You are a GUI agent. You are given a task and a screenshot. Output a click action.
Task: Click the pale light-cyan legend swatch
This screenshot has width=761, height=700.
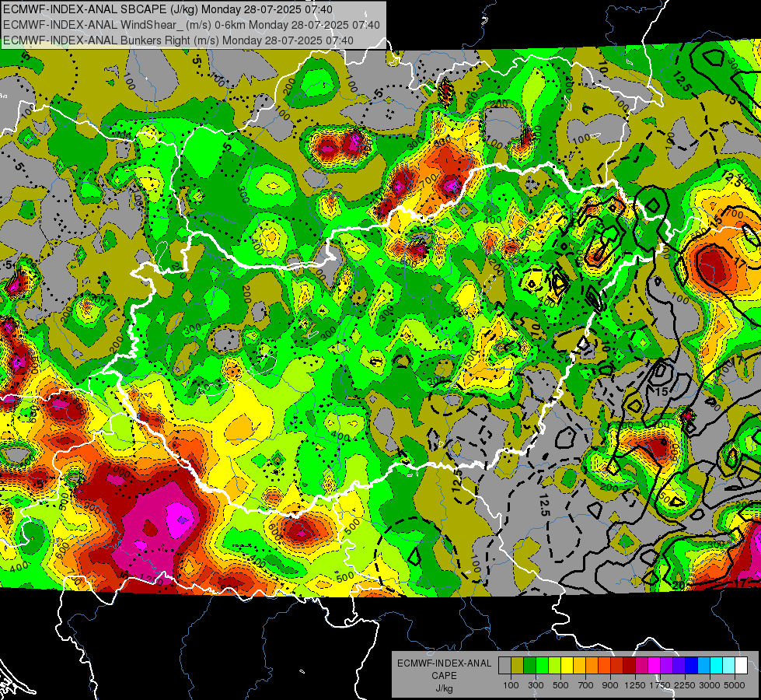tap(728, 665)
